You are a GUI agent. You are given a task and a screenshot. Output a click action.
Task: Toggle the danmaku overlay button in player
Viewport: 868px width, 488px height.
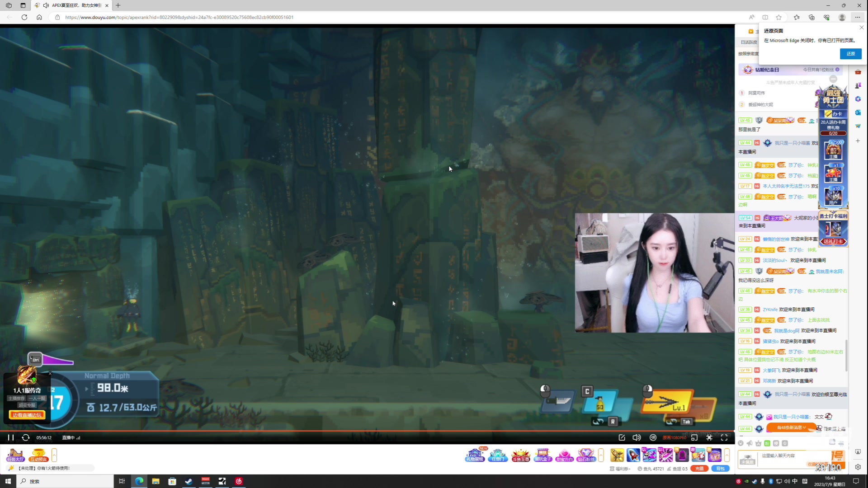tap(653, 437)
